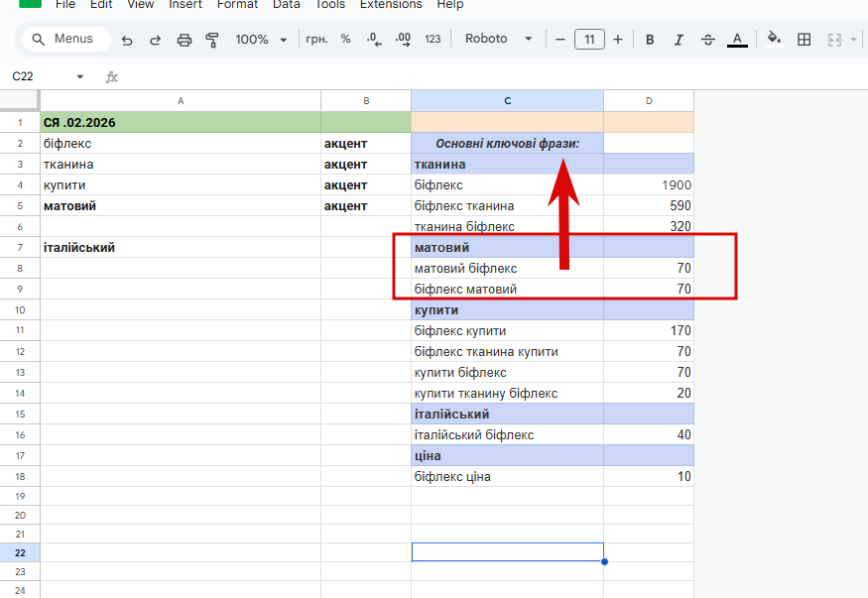Open the 100% zoom dropdown
Screen dimensions: 868x598
[261, 40]
